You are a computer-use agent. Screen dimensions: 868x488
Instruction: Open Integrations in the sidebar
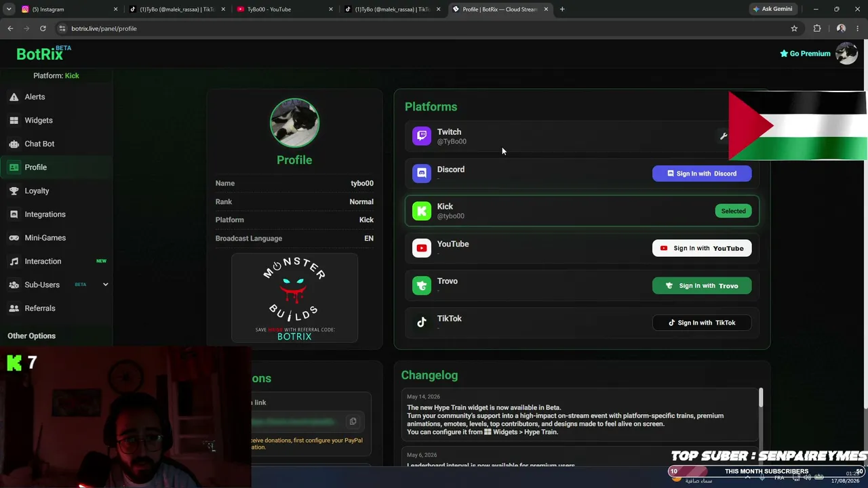click(56, 214)
